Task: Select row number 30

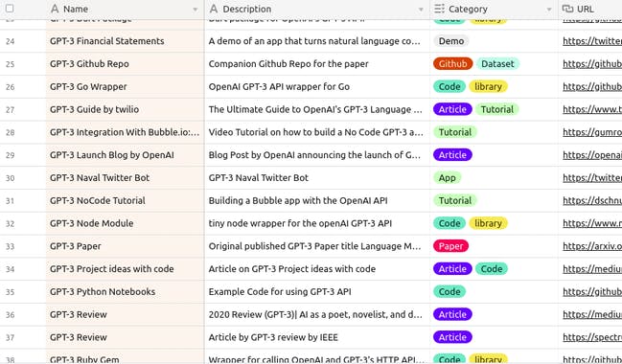Action: pyautogui.click(x=10, y=178)
